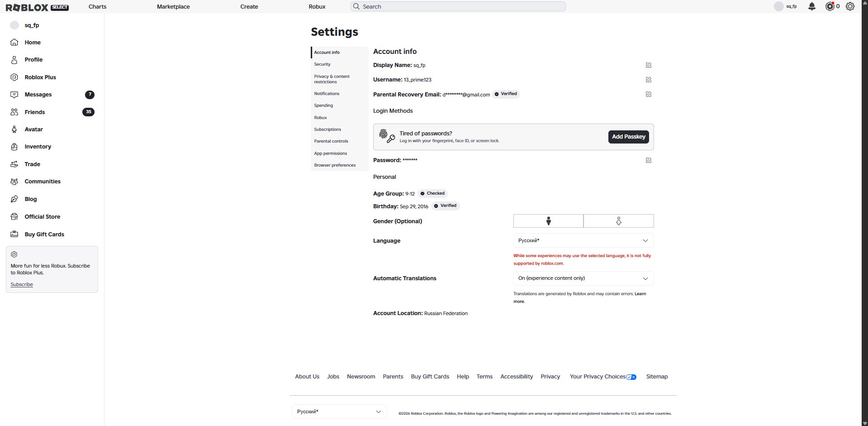Select the Account info settings tab
This screenshot has width=868, height=426.
pyautogui.click(x=340, y=53)
